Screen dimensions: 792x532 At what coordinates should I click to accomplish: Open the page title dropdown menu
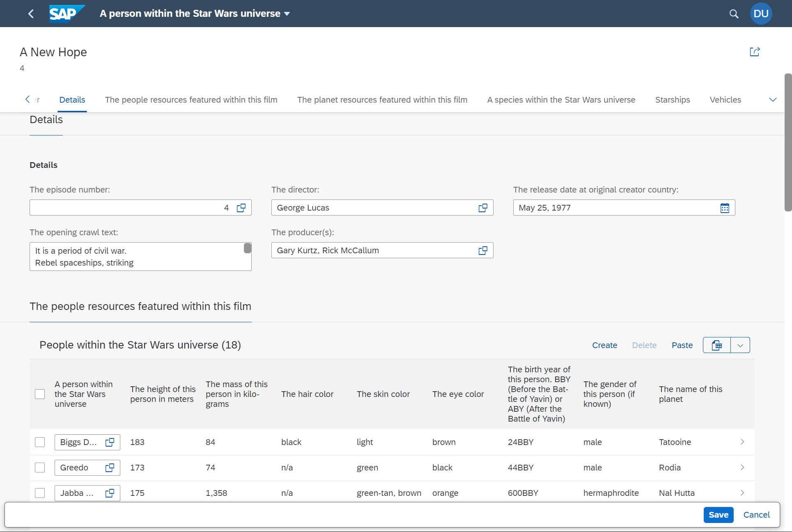[287, 14]
